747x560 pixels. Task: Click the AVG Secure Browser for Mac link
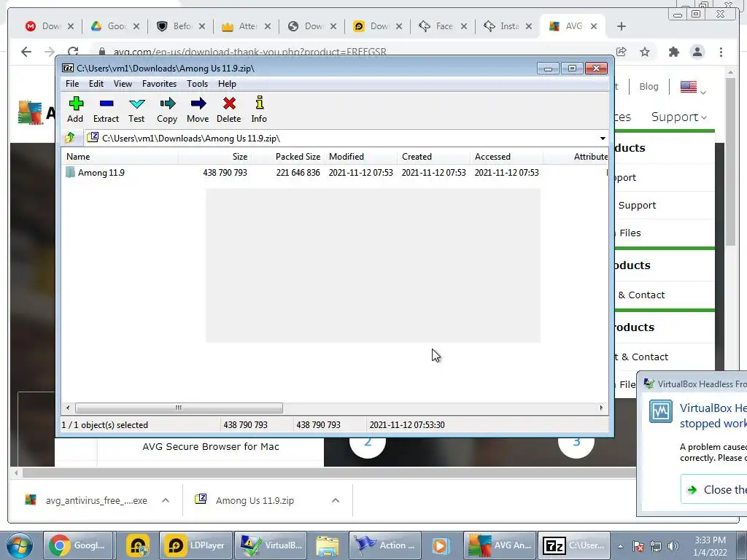(211, 447)
